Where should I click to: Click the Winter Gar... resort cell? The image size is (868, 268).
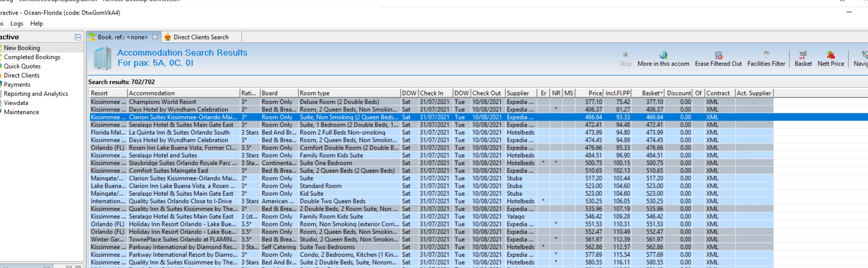click(108, 239)
